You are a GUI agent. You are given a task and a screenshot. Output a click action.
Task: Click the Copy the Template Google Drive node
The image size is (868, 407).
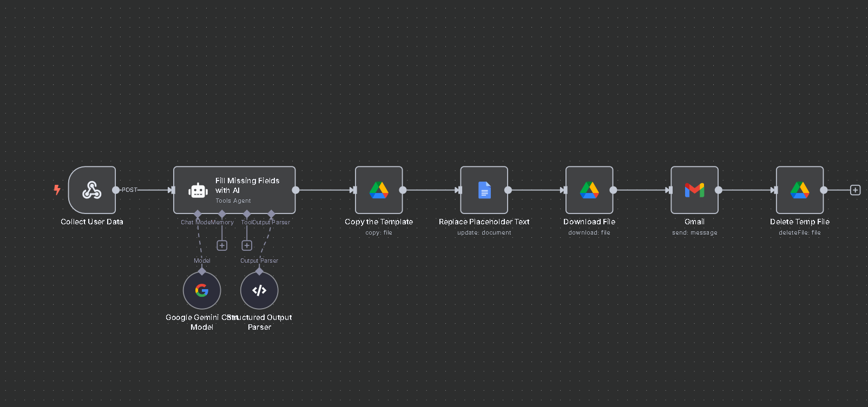point(379,190)
